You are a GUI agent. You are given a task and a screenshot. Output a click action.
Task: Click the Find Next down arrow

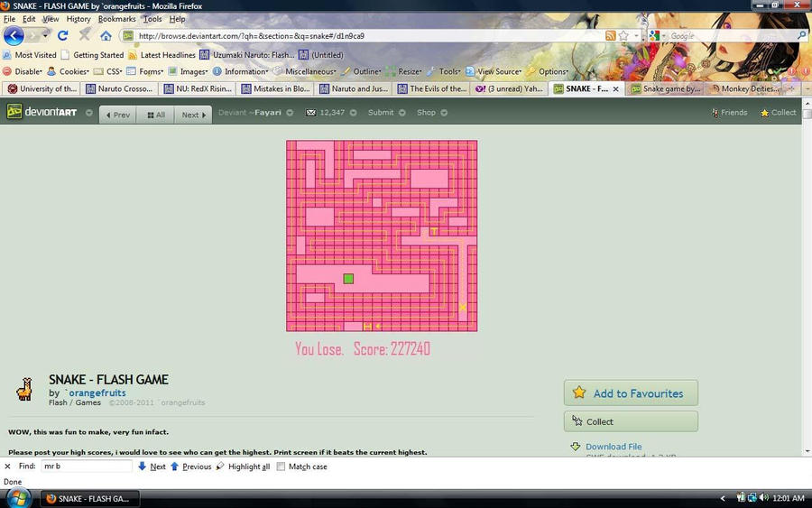click(142, 466)
